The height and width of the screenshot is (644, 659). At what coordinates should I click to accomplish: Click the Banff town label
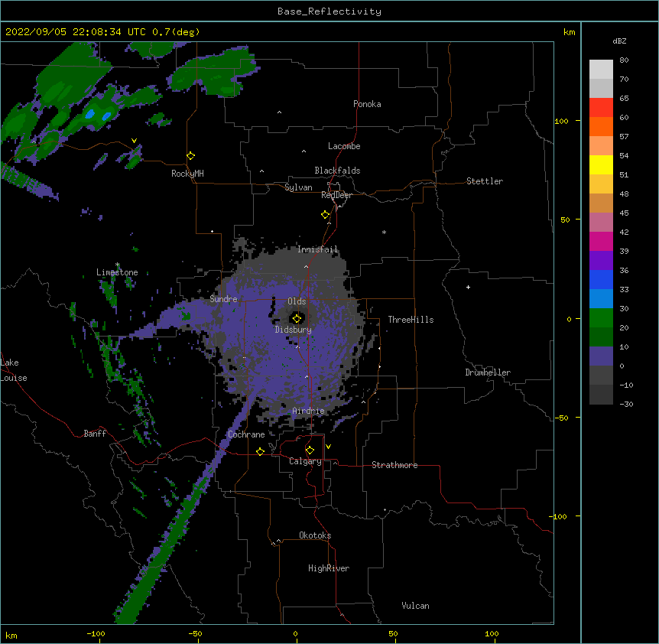click(95, 434)
